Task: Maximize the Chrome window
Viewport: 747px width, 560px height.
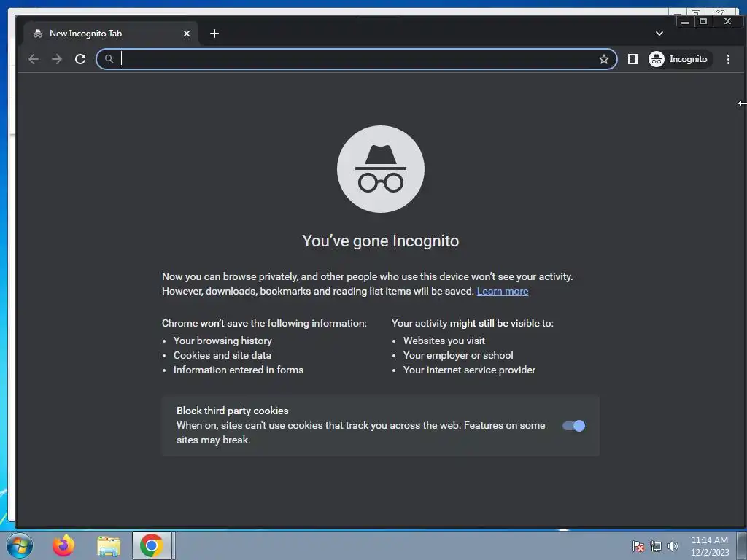Action: tap(703, 21)
